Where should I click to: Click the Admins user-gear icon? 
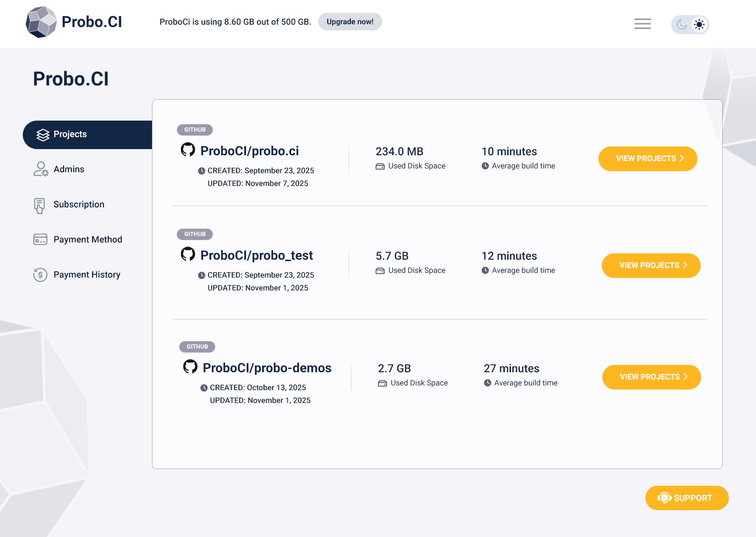click(41, 169)
